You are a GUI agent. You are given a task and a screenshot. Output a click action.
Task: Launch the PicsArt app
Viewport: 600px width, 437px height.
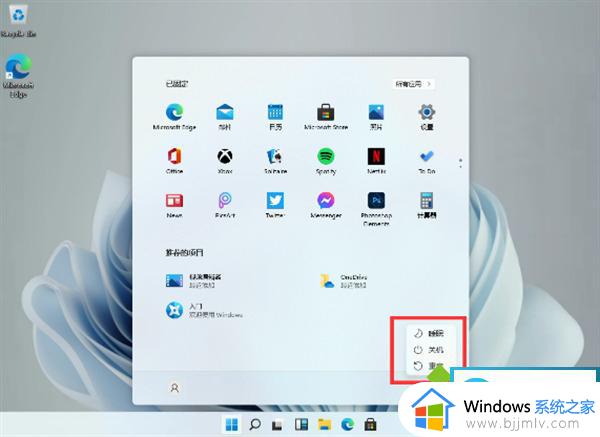(225, 205)
